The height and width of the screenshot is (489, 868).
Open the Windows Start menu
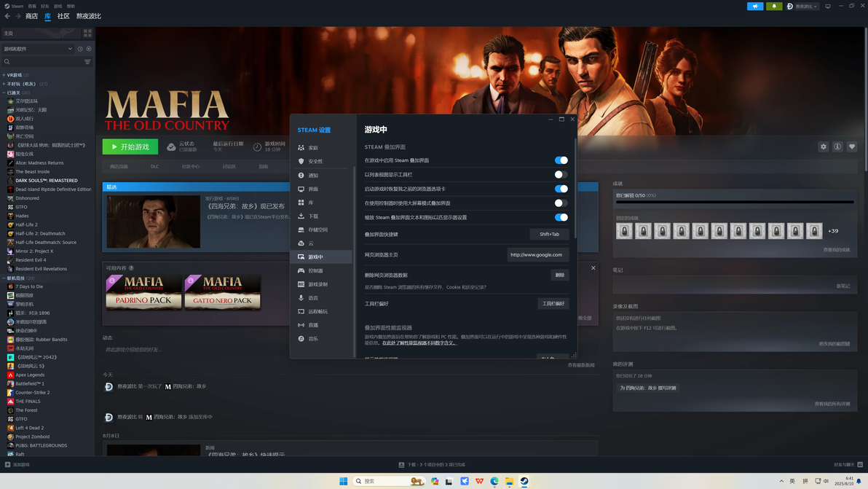(x=343, y=481)
